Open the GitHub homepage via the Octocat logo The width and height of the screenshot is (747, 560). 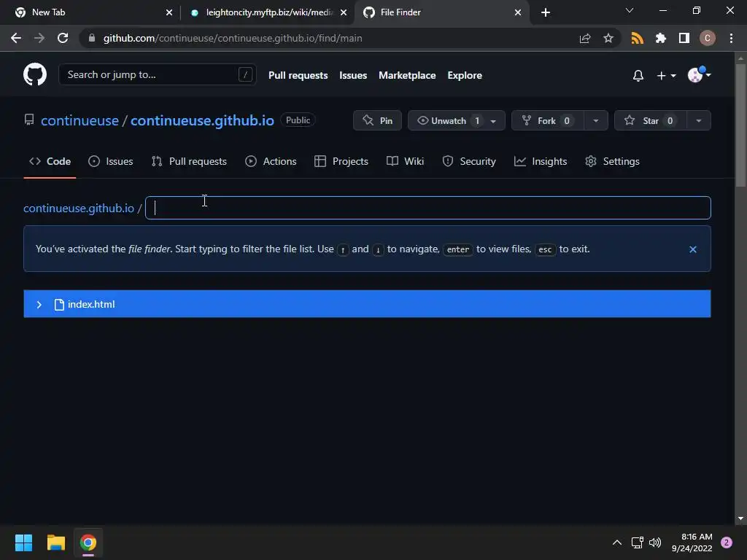pos(35,75)
